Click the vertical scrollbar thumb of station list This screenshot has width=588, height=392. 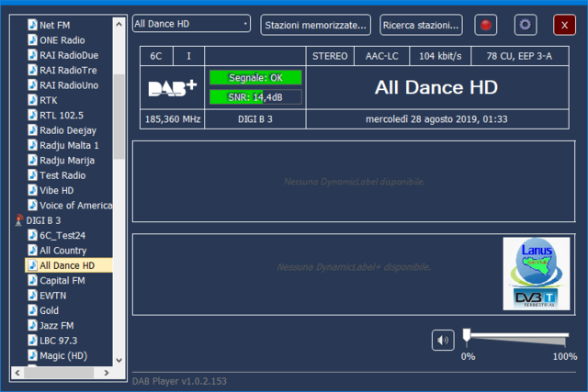tap(119, 117)
